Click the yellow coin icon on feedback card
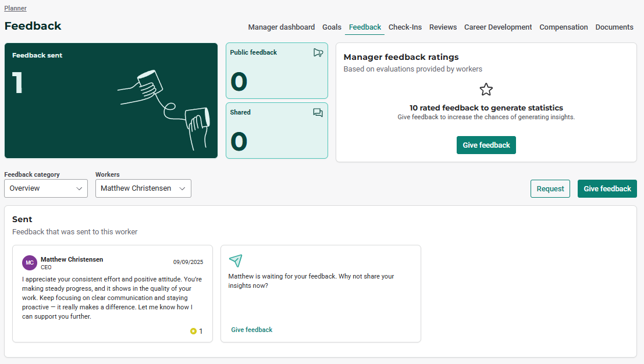This screenshot has width=644, height=364. [x=193, y=331]
